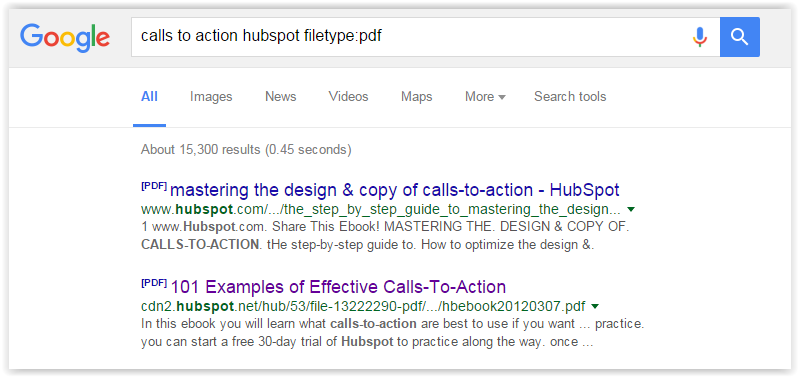Start voice search with microphone icon
Screen dimensions: 799x377
click(700, 37)
